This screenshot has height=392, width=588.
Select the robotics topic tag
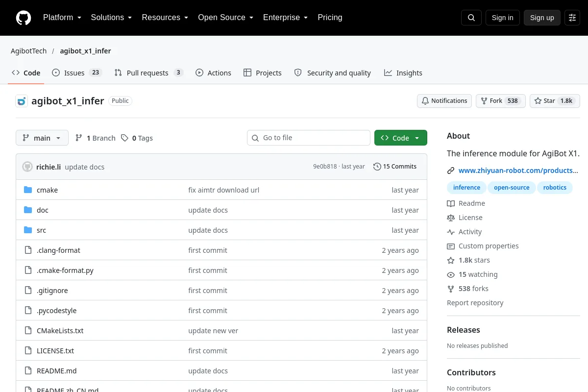click(x=555, y=188)
